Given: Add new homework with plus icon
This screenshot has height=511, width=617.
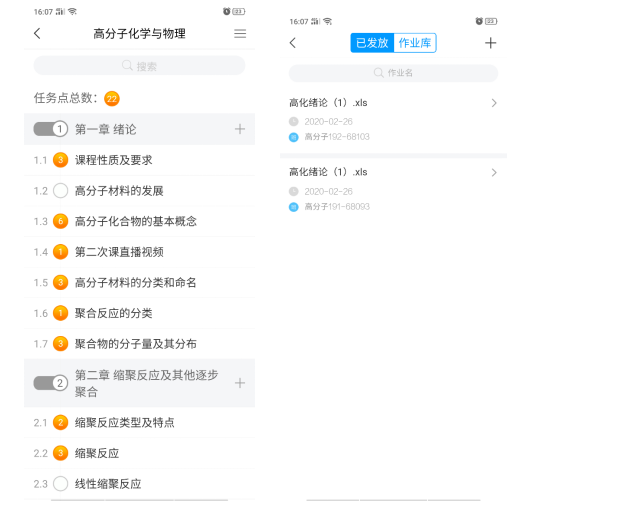Looking at the screenshot, I should click(x=490, y=43).
